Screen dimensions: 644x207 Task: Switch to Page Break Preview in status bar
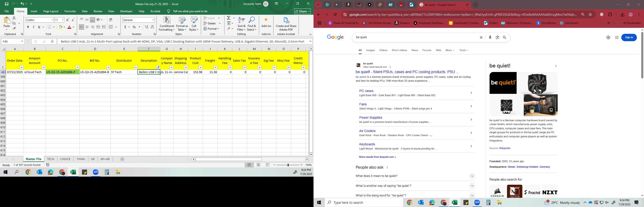point(268,165)
